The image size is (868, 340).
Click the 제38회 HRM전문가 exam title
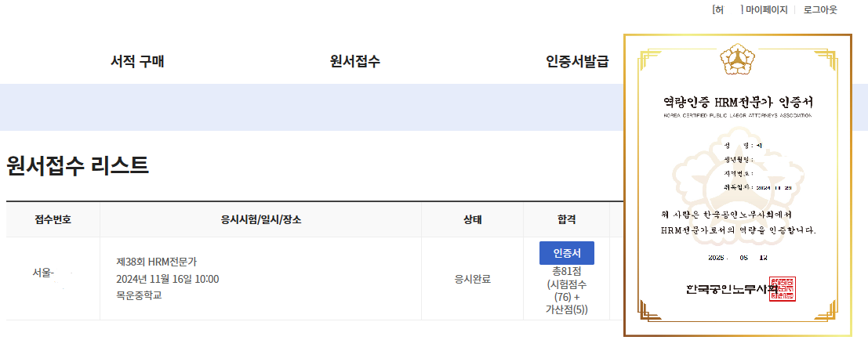tap(156, 262)
